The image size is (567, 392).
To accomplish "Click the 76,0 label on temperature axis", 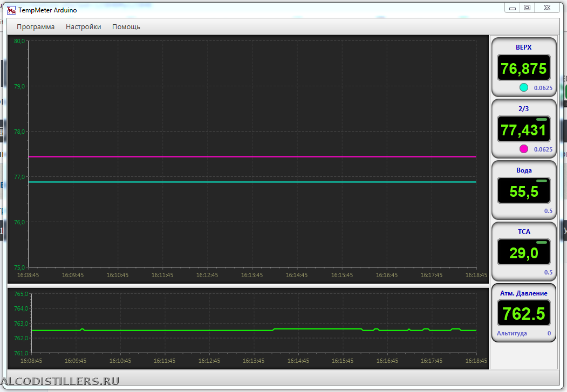I will click(x=19, y=222).
